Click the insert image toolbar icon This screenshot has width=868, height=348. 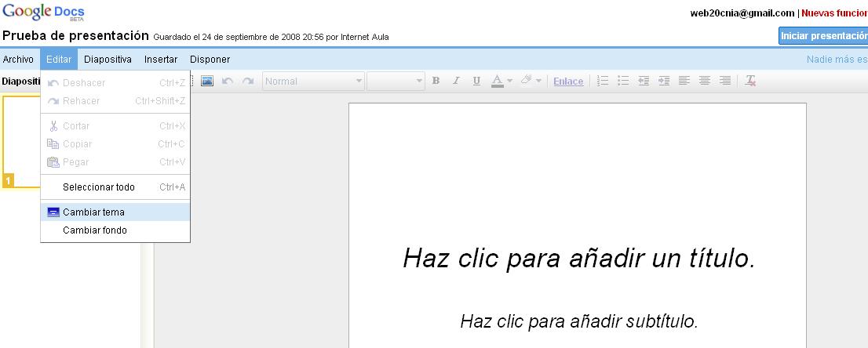coord(208,81)
